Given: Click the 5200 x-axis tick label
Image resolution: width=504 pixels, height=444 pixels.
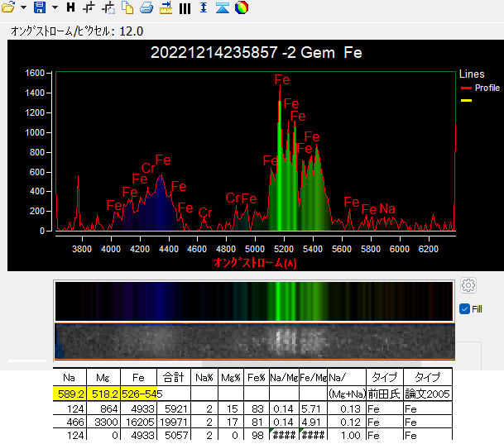Looking at the screenshot, I should [x=284, y=249].
